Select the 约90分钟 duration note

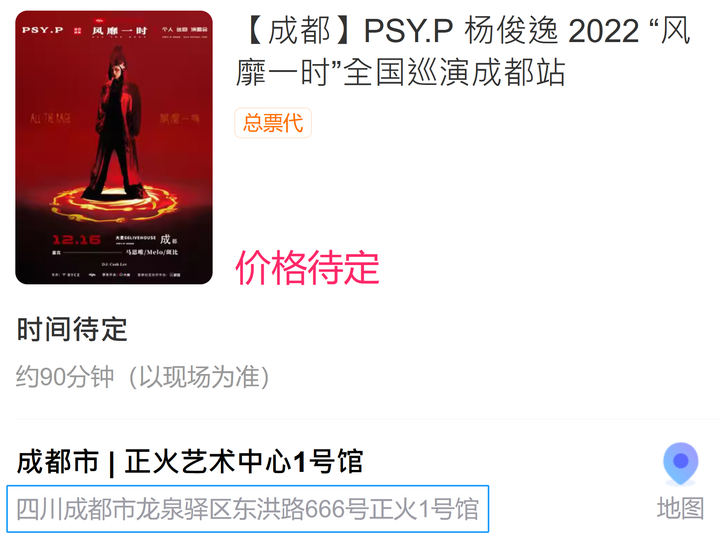[x=143, y=377]
